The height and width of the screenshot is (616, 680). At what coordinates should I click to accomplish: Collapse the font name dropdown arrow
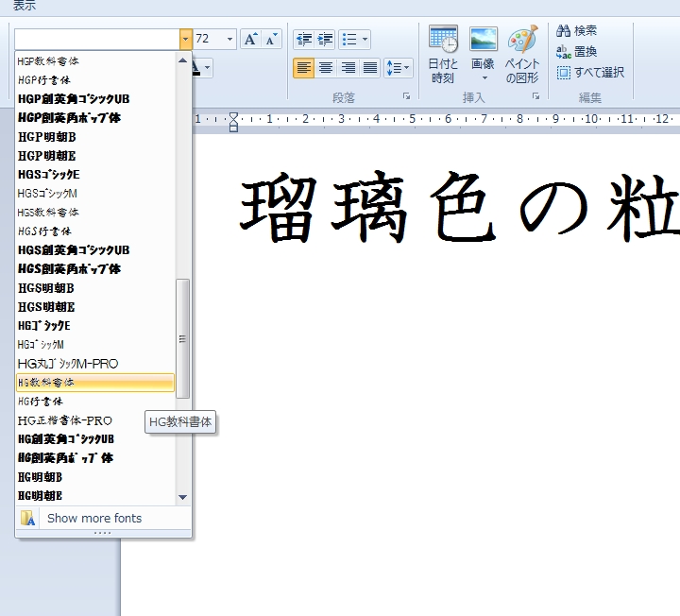tap(186, 39)
